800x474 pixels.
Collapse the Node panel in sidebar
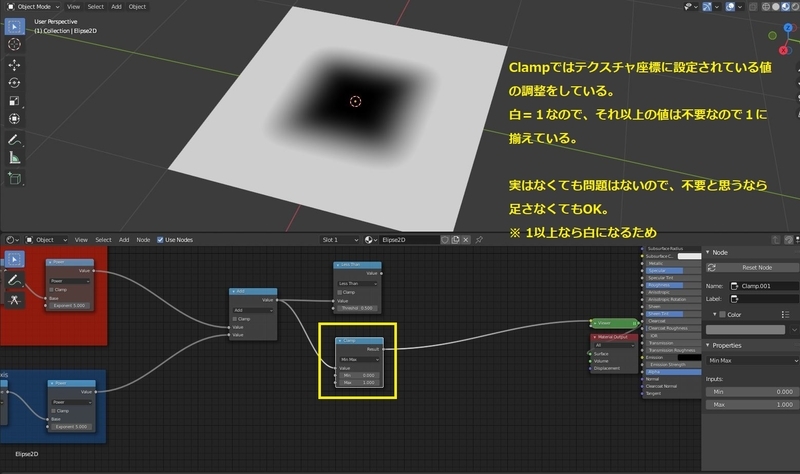click(708, 253)
